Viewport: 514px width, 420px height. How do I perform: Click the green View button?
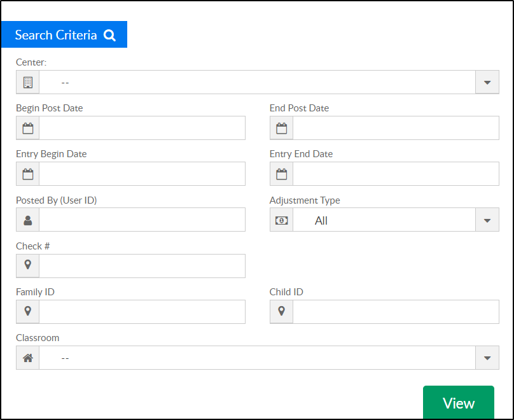pyautogui.click(x=459, y=402)
